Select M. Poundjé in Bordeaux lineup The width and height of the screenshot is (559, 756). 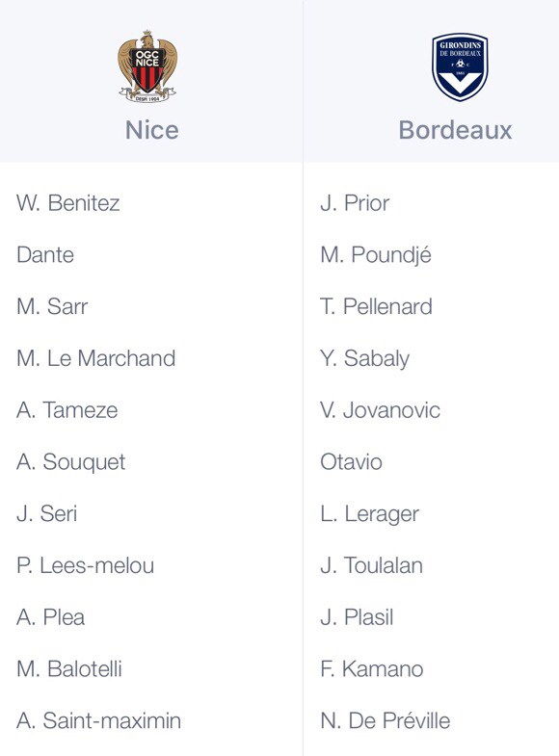pyautogui.click(x=376, y=254)
